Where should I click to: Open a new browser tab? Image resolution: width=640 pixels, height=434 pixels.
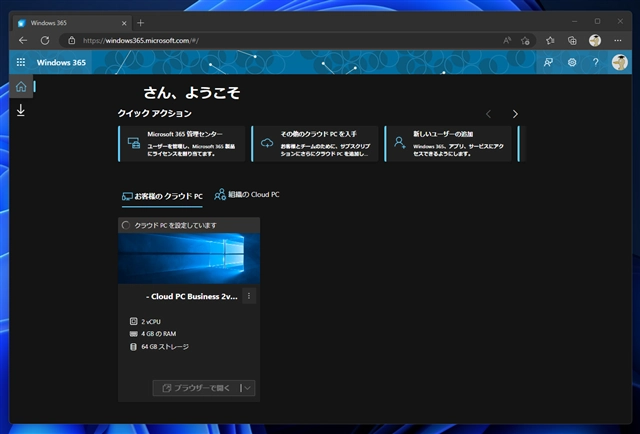click(x=140, y=23)
